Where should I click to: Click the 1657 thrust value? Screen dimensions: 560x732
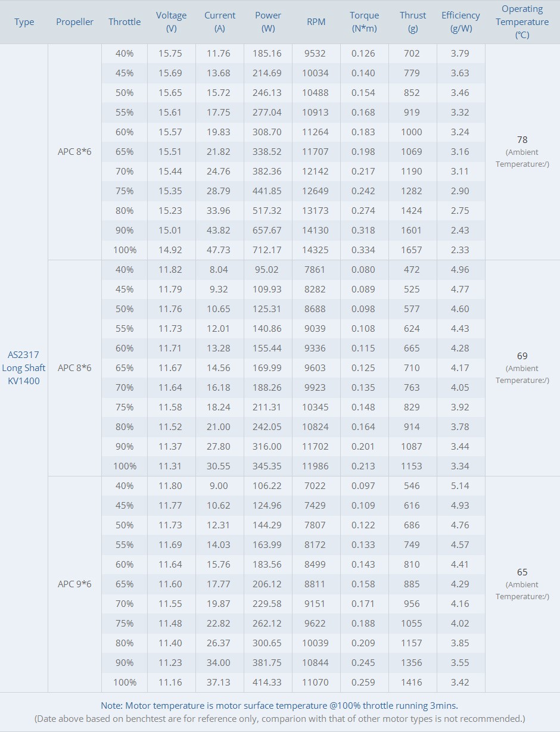[412, 250]
